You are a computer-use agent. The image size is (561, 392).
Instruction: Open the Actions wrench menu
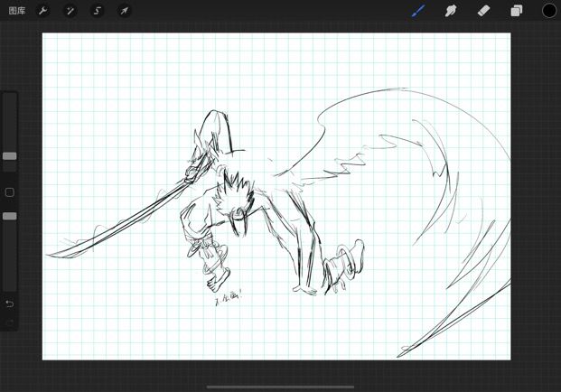[43, 11]
